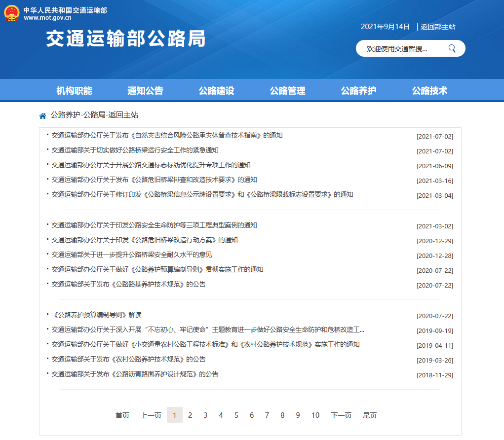
Task: Click the breadcrumb 公路养护-公路局-返回主站
Action: (94, 115)
